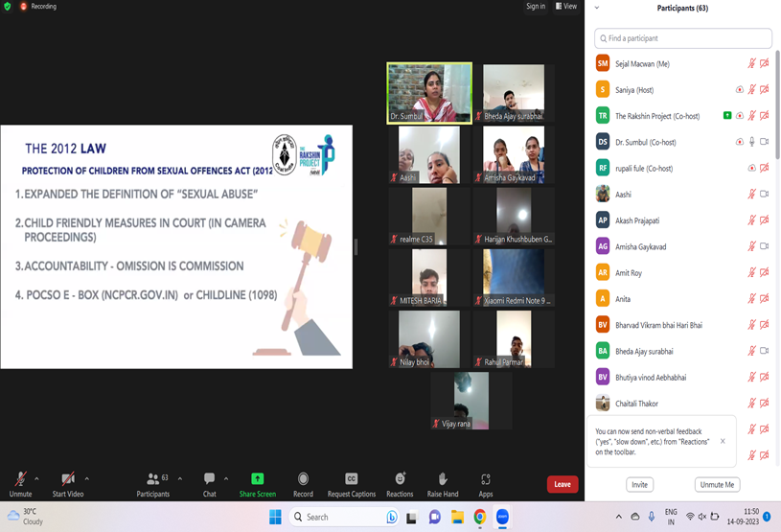Open video options arrow beside Start Video
The width and height of the screenshot is (781, 532).
click(x=86, y=478)
